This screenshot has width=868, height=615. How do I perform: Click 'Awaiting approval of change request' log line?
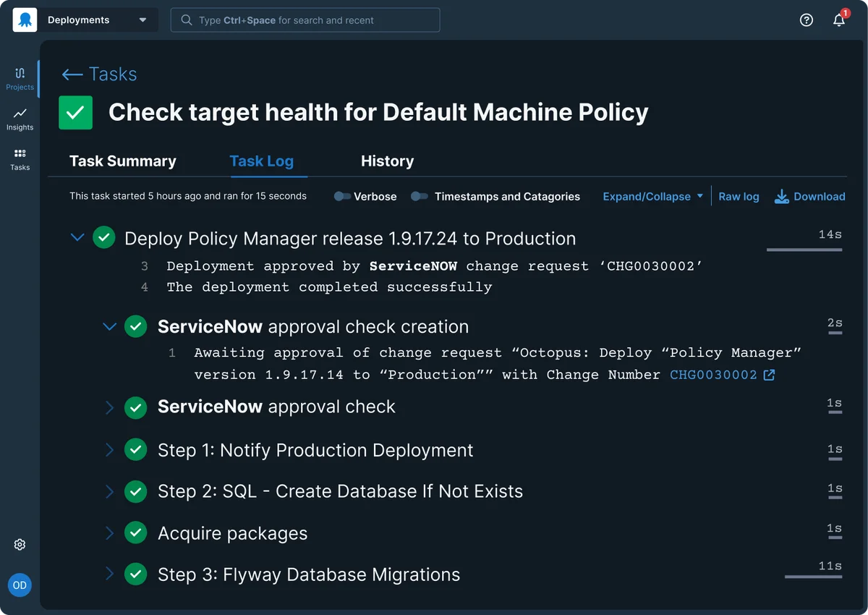point(498,364)
